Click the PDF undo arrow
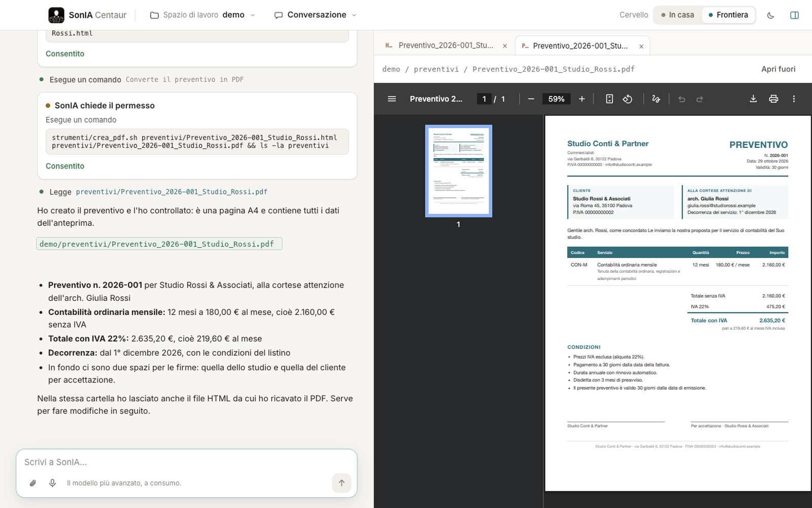 pos(682,99)
